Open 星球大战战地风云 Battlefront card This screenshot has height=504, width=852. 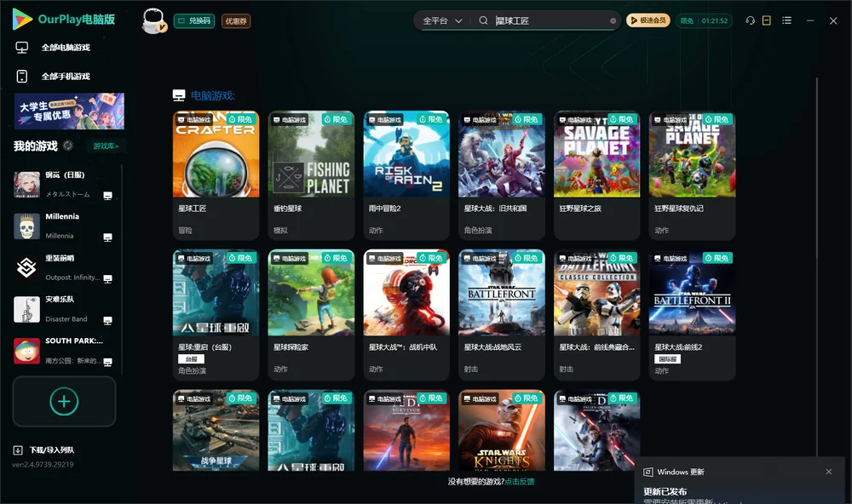(502, 314)
